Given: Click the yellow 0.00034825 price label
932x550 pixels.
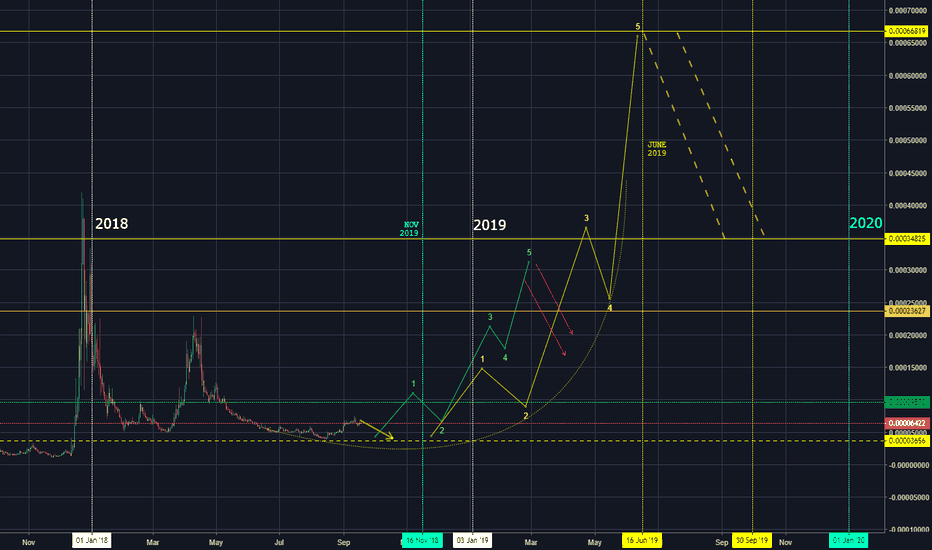Looking at the screenshot, I should [x=906, y=239].
